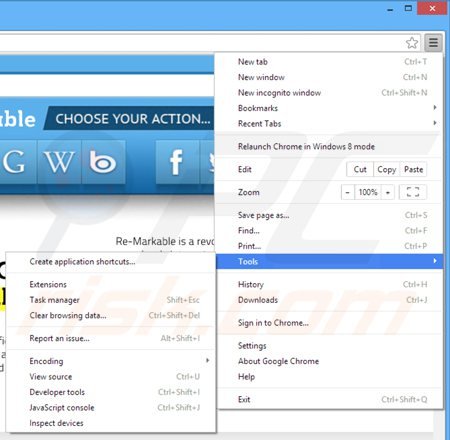Select Print... from the menu
This screenshot has width=450, height=440.
click(329, 246)
